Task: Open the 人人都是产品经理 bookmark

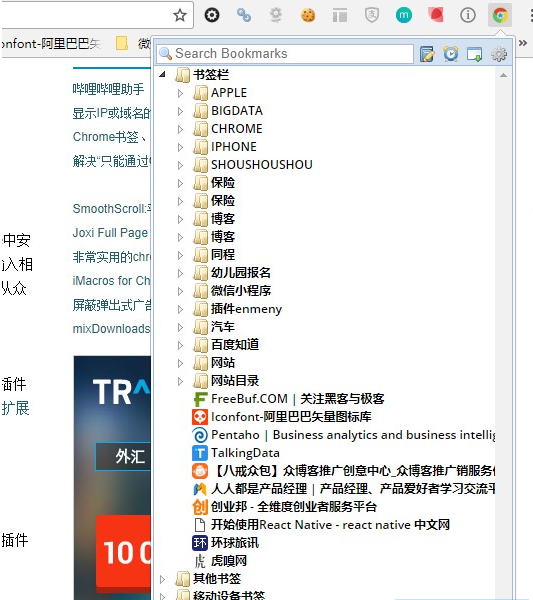Action: pyautogui.click(x=344, y=489)
